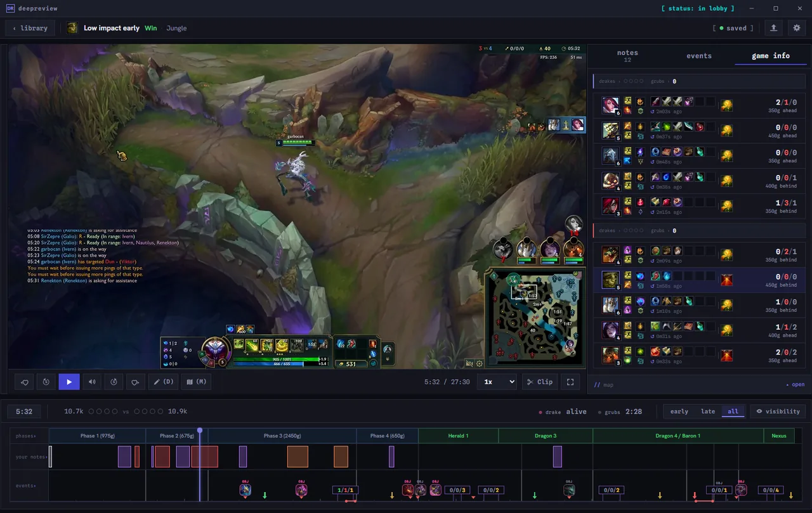The height and width of the screenshot is (513, 812).
Task: Select the Dragon 3 phase segment
Action: click(546, 436)
